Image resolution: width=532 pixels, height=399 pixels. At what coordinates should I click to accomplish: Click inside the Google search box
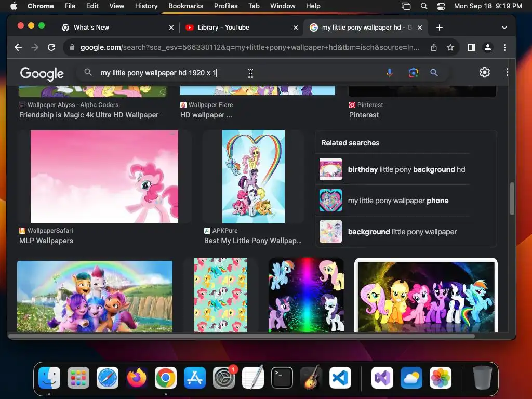click(x=231, y=73)
